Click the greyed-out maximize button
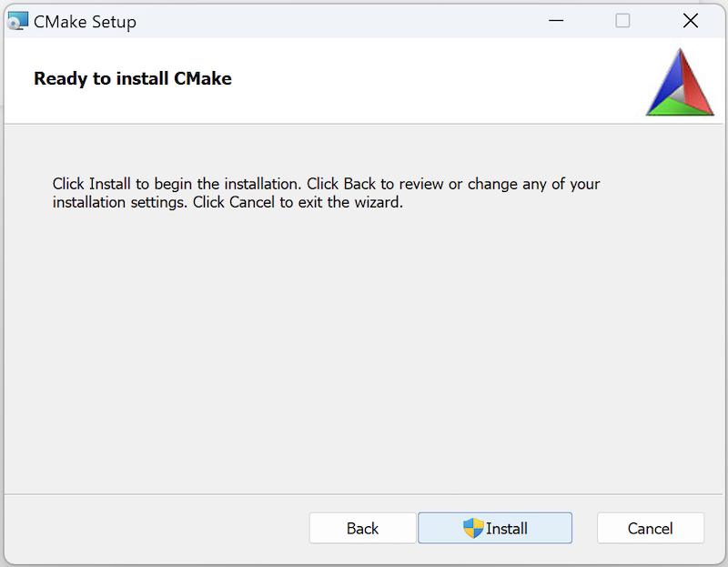Image resolution: width=728 pixels, height=567 pixels. (622, 21)
